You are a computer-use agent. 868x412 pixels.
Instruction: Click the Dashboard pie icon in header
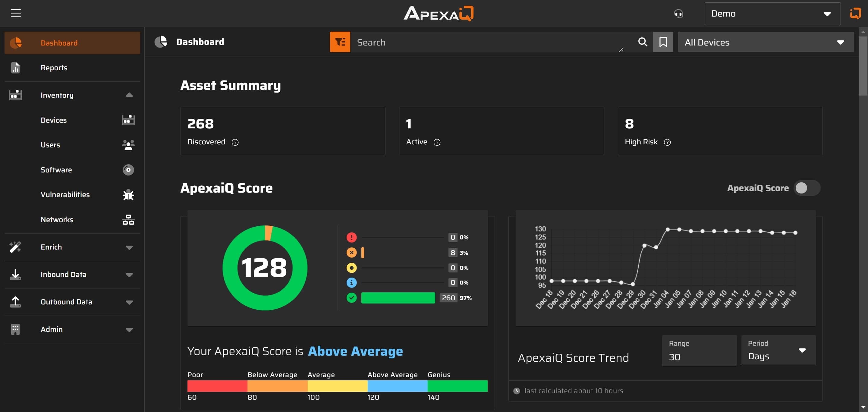point(161,42)
